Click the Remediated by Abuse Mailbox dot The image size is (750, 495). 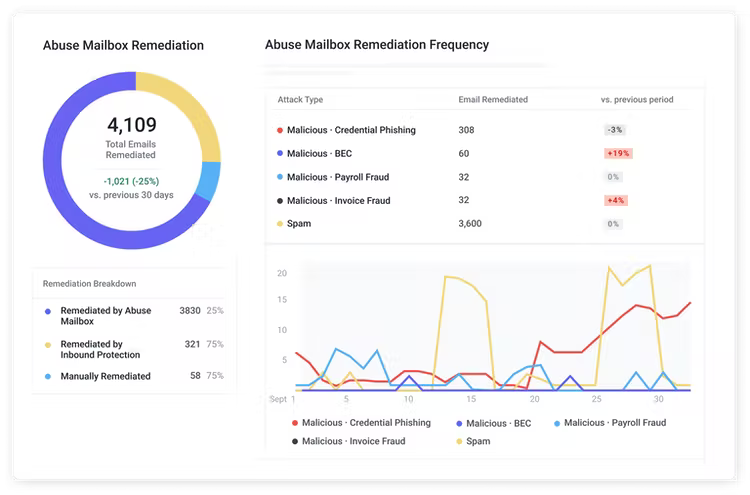click(x=48, y=311)
